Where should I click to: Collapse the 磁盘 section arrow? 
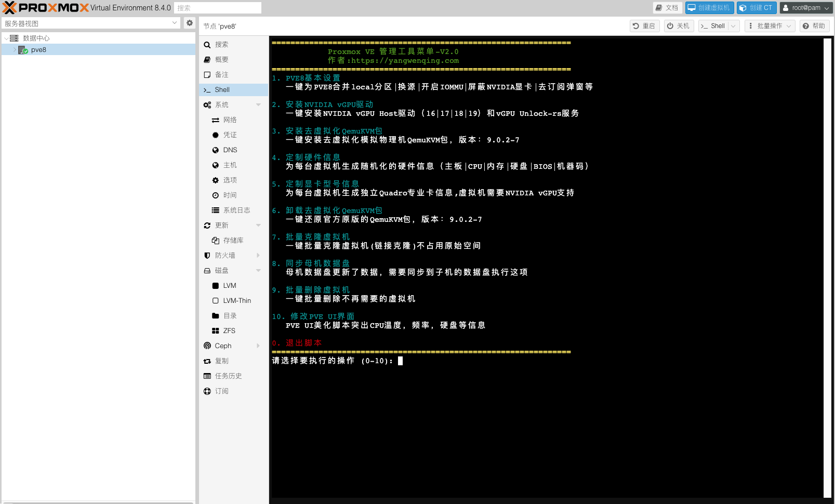258,271
